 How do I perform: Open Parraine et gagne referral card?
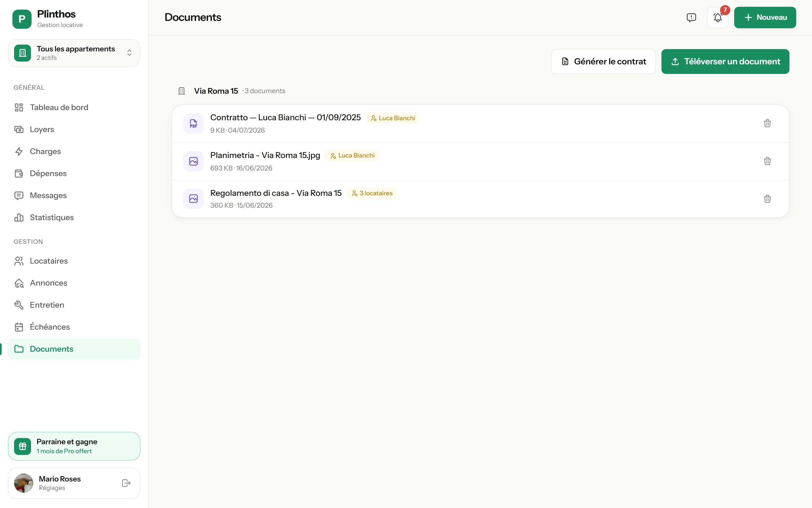(74, 446)
